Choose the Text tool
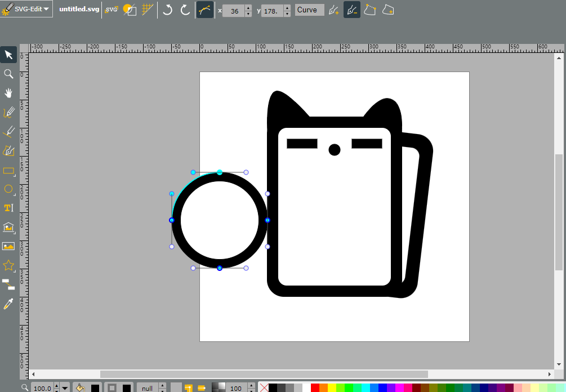 [x=8, y=208]
